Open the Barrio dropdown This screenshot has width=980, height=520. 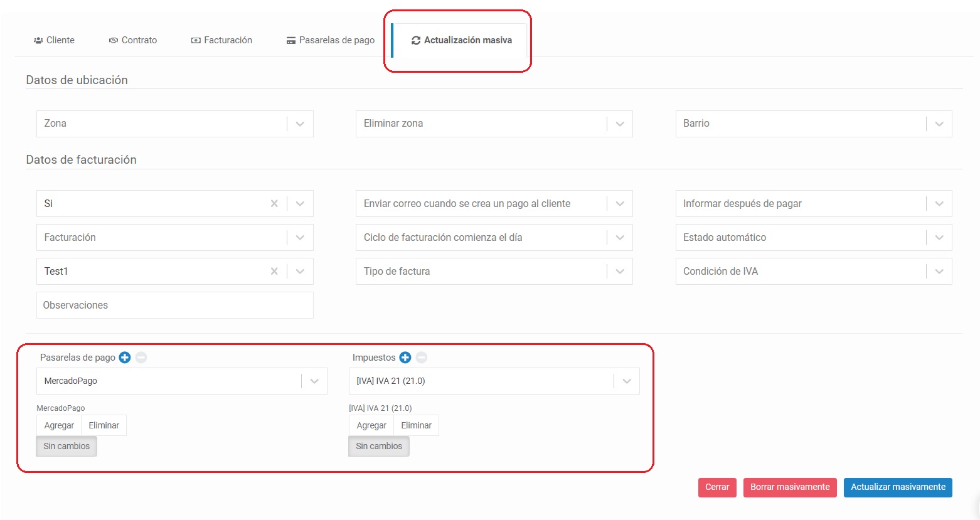pos(814,124)
